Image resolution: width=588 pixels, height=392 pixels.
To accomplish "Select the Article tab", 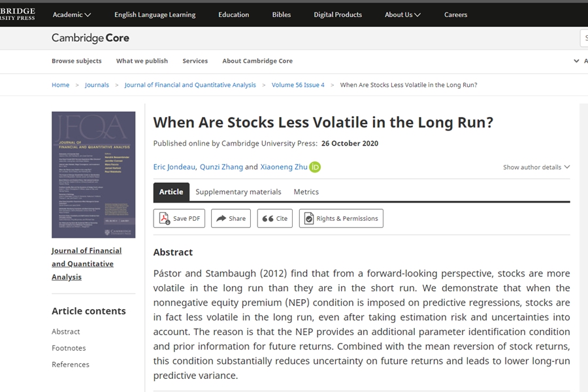I will point(171,192).
